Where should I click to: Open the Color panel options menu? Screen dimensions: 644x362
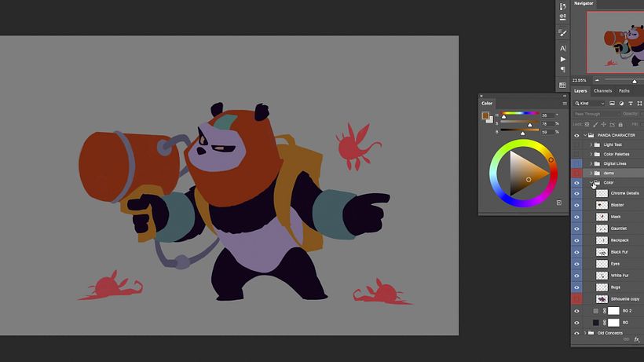coord(565,104)
